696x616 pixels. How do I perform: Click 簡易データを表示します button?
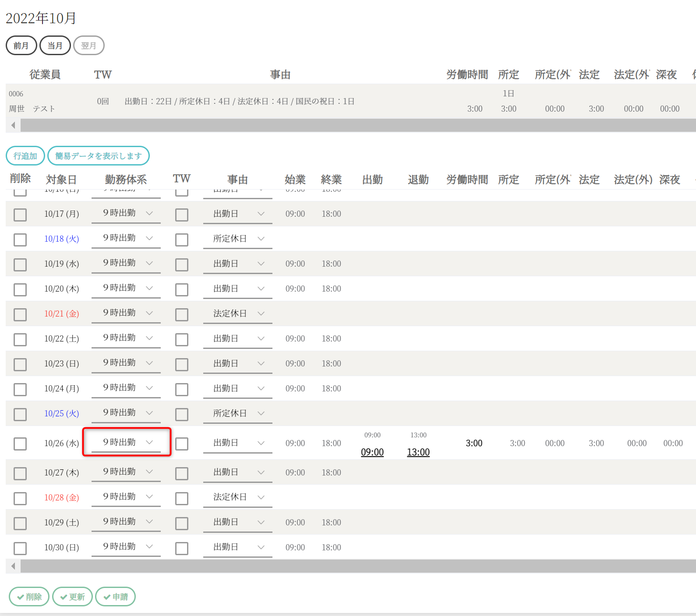pos(98,156)
